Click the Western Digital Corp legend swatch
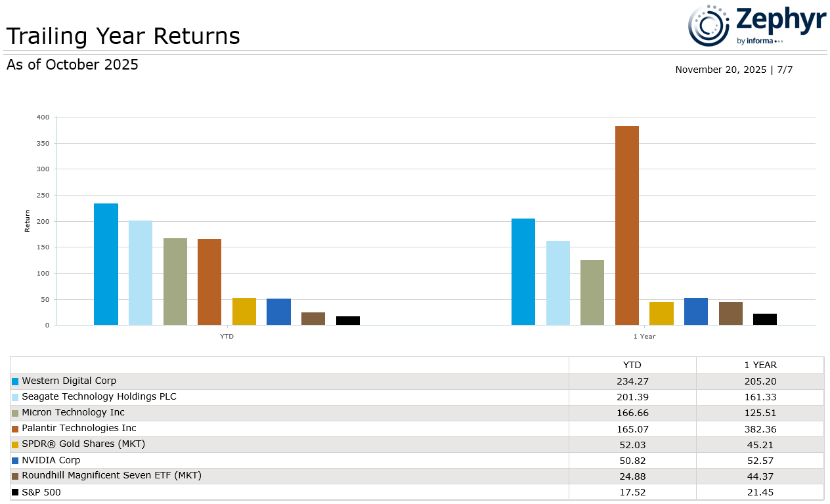 (x=15, y=381)
